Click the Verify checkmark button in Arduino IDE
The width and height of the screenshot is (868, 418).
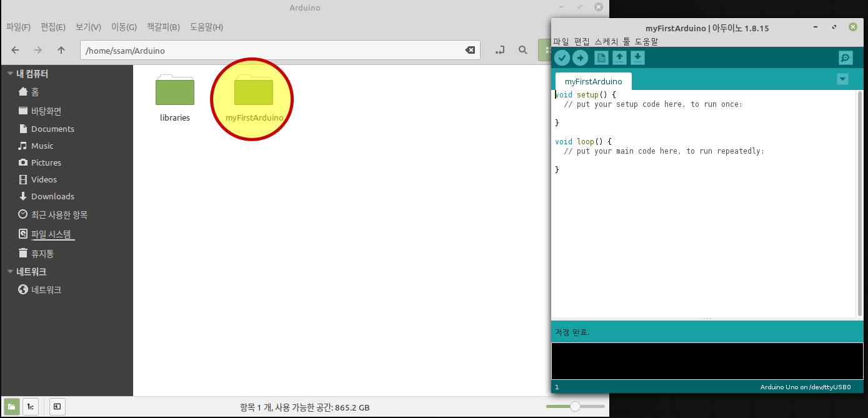[x=562, y=58]
